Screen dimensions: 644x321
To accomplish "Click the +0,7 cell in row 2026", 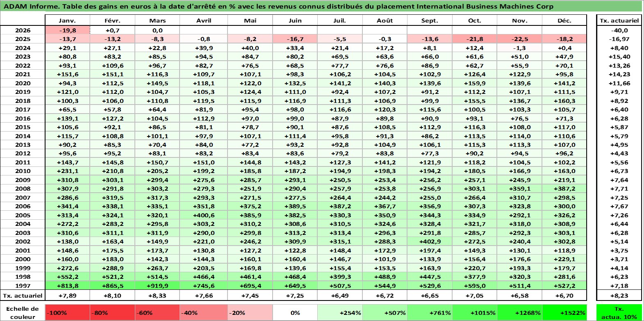I will point(112,30).
